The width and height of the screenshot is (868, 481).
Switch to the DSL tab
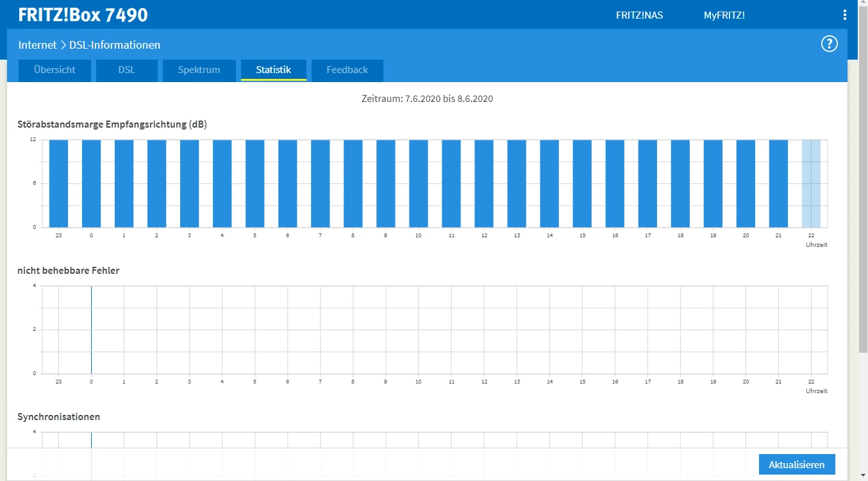[127, 71]
